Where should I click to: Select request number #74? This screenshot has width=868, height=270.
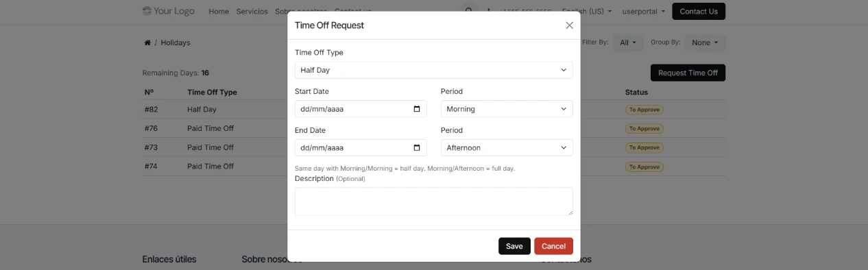click(152, 167)
